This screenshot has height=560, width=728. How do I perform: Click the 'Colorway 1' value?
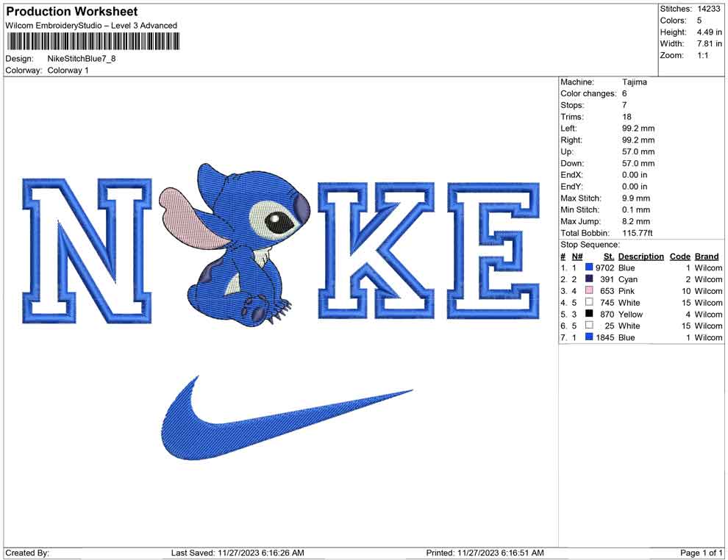coord(68,70)
